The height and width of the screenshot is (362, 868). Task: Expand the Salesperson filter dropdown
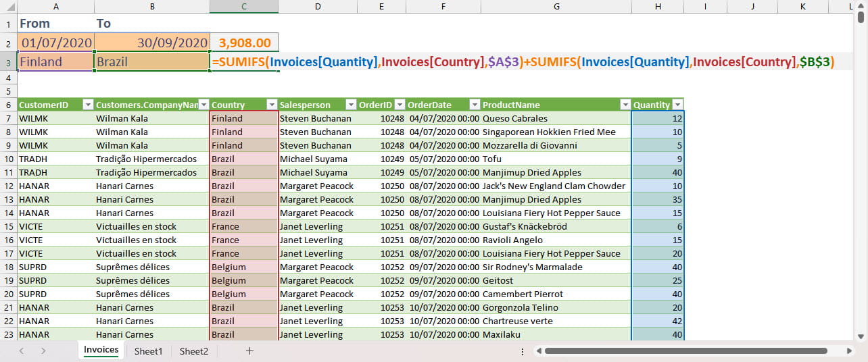351,105
